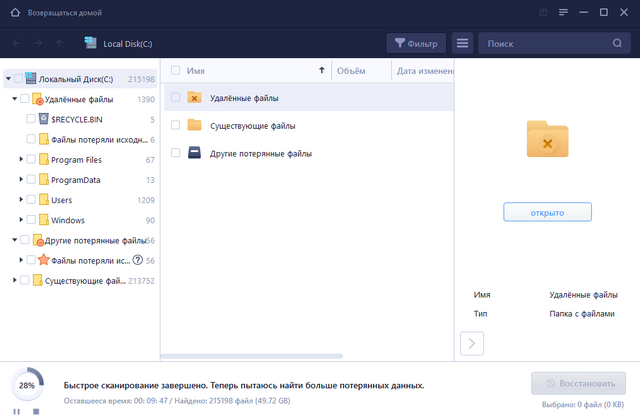Sort by the Объём column header

pyautogui.click(x=351, y=71)
